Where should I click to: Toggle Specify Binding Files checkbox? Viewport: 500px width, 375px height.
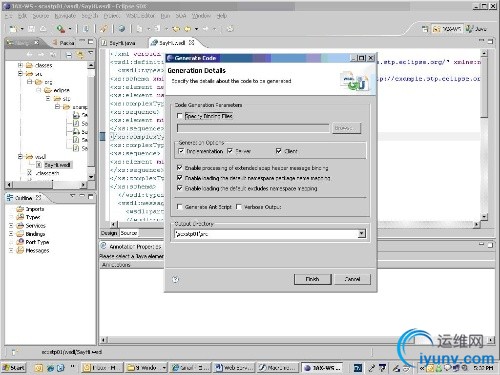point(180,116)
